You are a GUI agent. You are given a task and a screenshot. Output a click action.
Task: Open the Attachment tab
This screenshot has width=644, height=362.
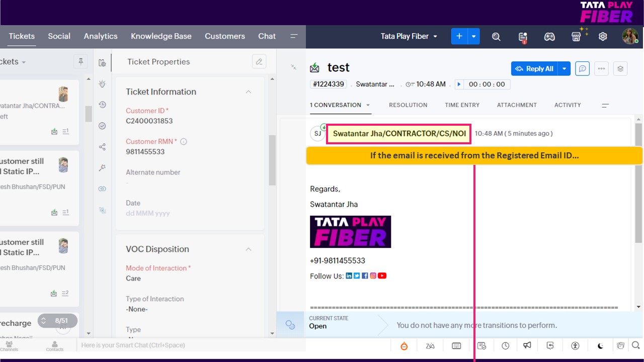[x=517, y=105]
